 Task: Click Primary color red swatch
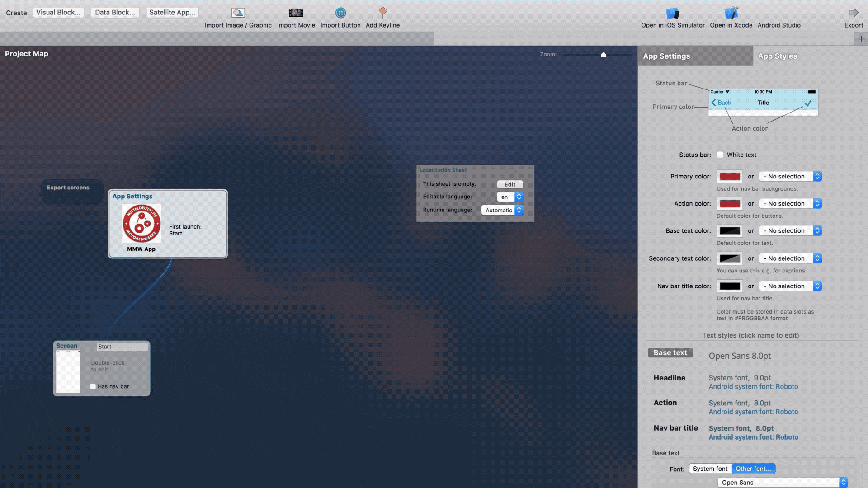pyautogui.click(x=730, y=176)
